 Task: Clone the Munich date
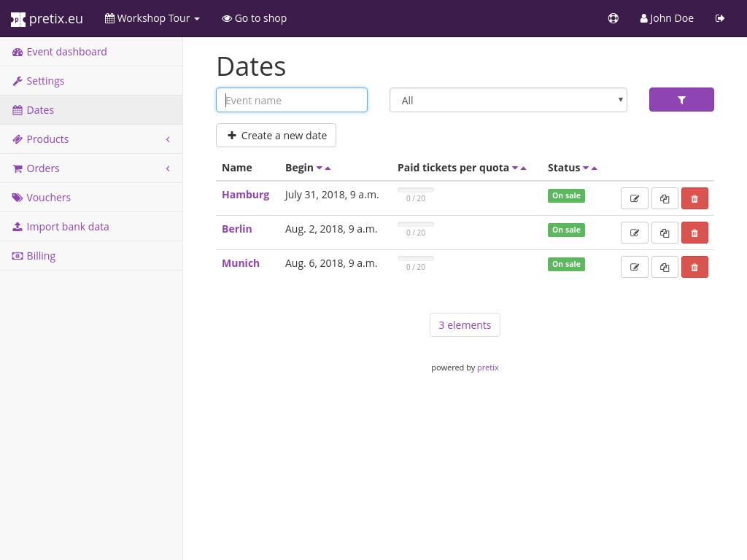coord(665,267)
